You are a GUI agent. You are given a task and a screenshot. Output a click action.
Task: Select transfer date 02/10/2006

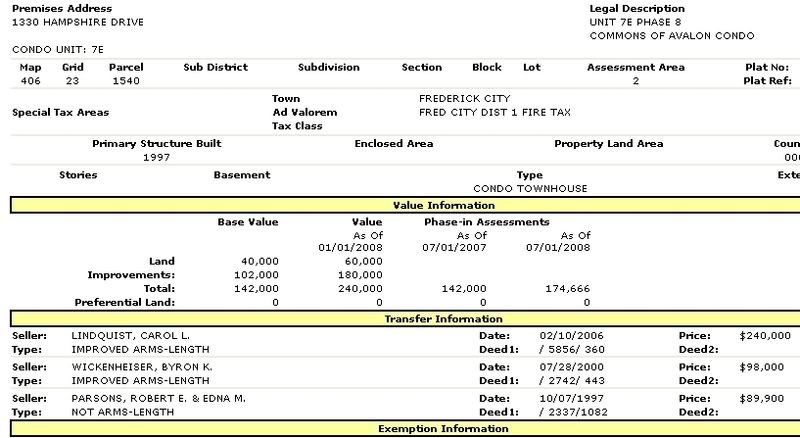pyautogui.click(x=571, y=336)
